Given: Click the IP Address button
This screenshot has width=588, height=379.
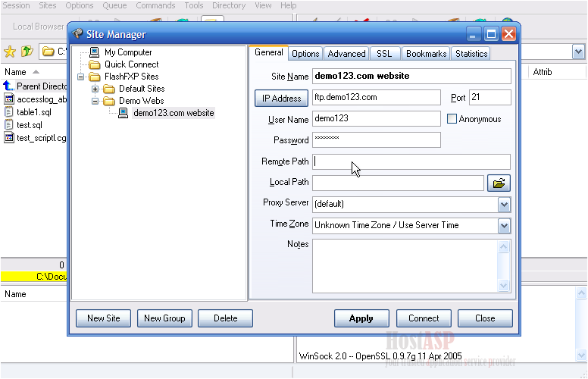Looking at the screenshot, I should 281,99.
